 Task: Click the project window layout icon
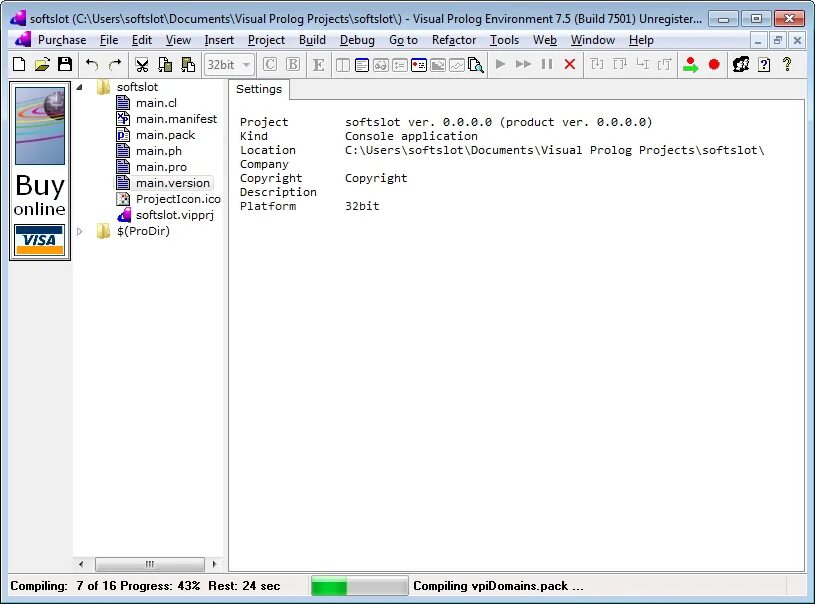[343, 65]
